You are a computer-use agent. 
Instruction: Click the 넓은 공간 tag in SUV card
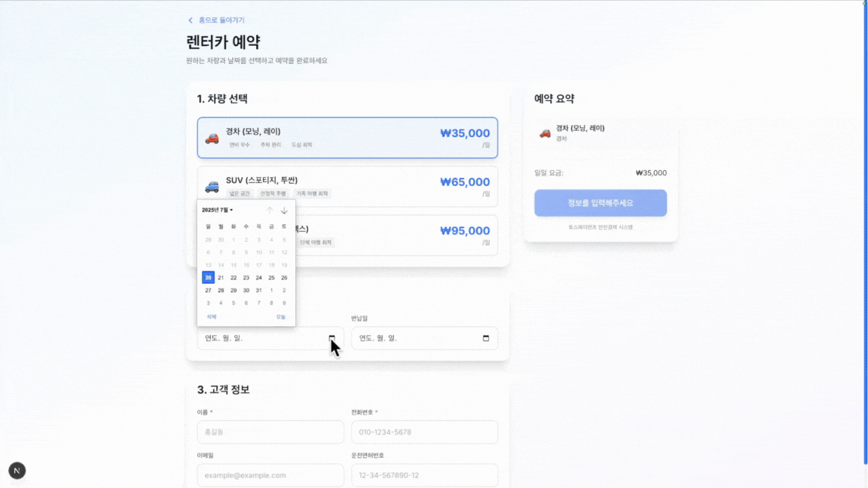click(240, 194)
